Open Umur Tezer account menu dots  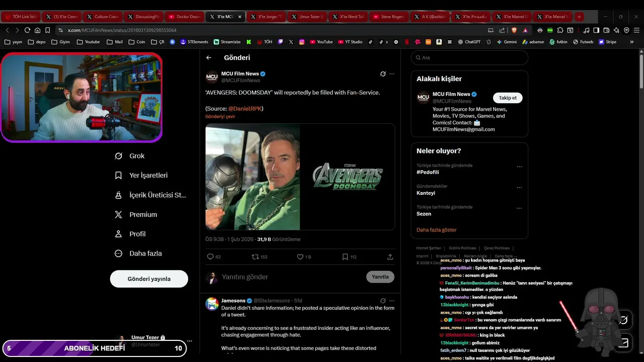[x=190, y=341]
